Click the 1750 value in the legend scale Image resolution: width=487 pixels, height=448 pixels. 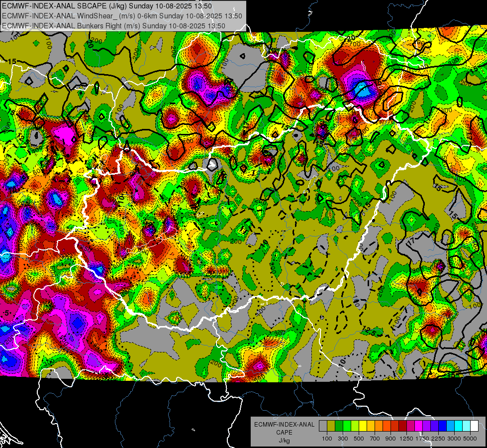[422, 439]
